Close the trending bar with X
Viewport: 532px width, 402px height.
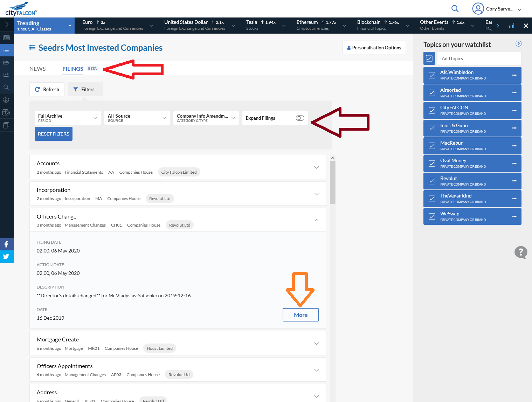click(x=526, y=26)
